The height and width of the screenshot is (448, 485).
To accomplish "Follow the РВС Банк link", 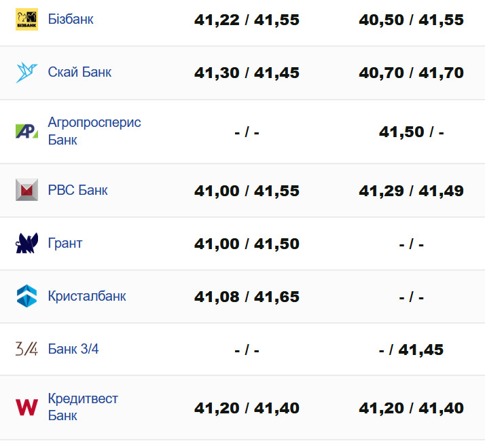I will coord(77,190).
